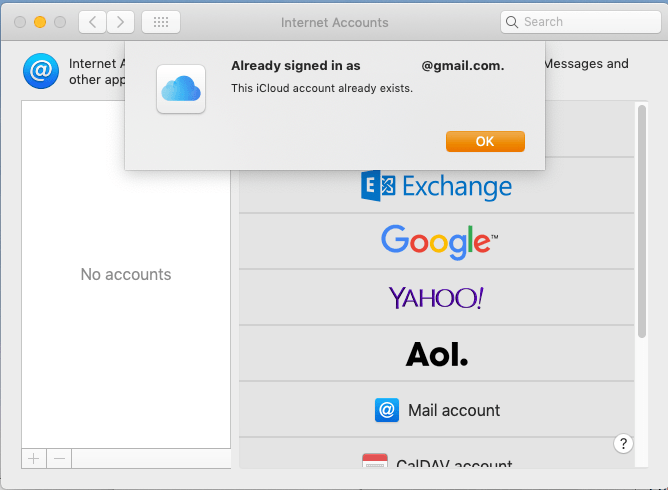
Task: Select the CalDAV account option
Action: (x=437, y=453)
